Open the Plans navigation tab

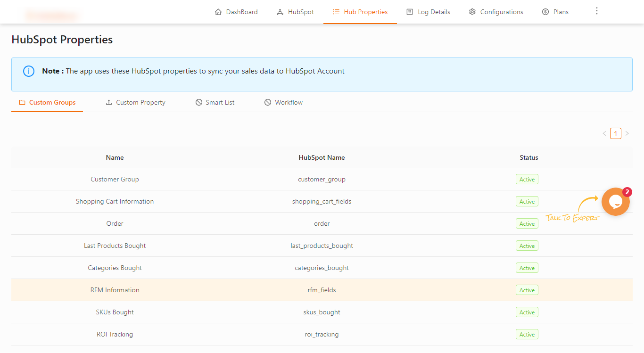click(x=555, y=12)
